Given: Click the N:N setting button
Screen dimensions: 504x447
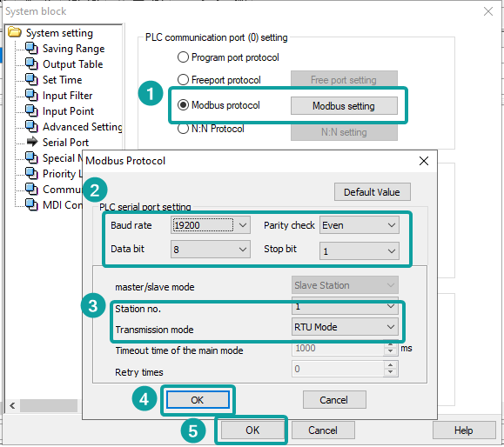Looking at the screenshot, I should click(x=344, y=132).
